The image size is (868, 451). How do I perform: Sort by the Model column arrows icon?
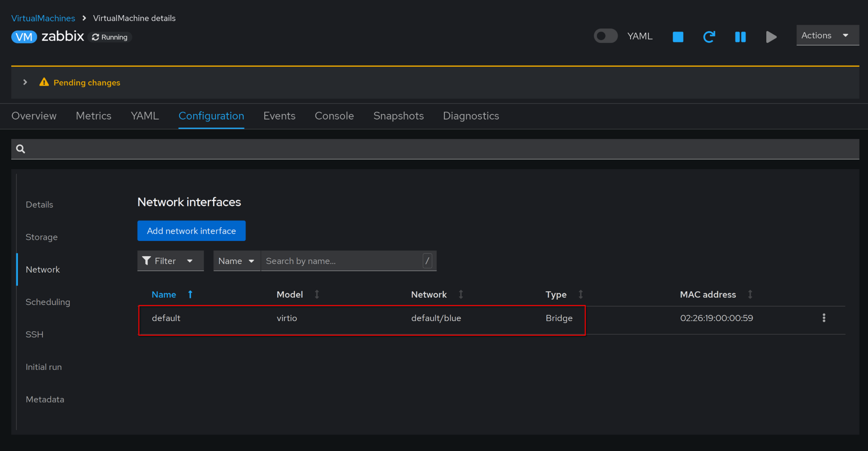[x=317, y=294]
